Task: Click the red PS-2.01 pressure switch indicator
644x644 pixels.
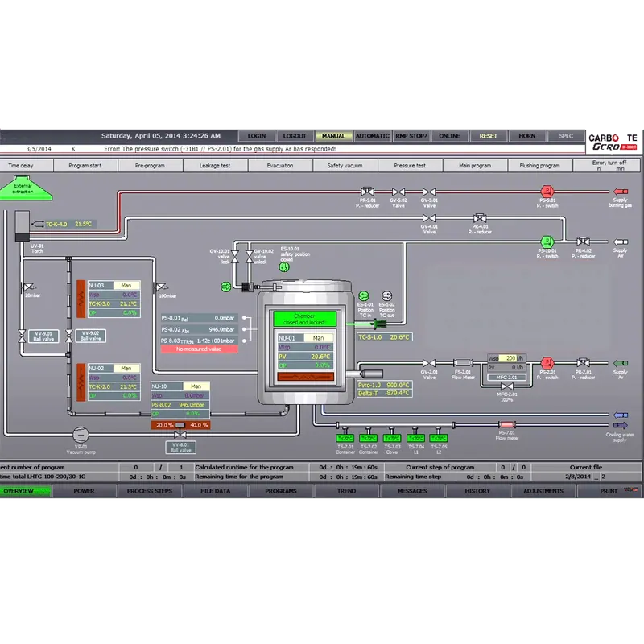Action: (x=547, y=363)
